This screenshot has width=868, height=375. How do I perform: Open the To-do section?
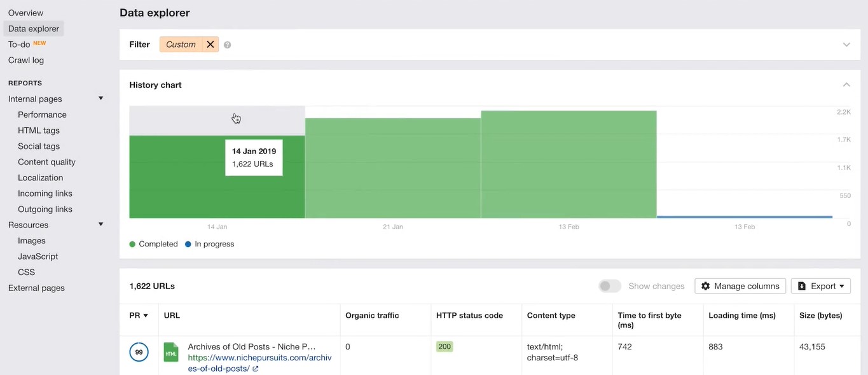click(19, 45)
